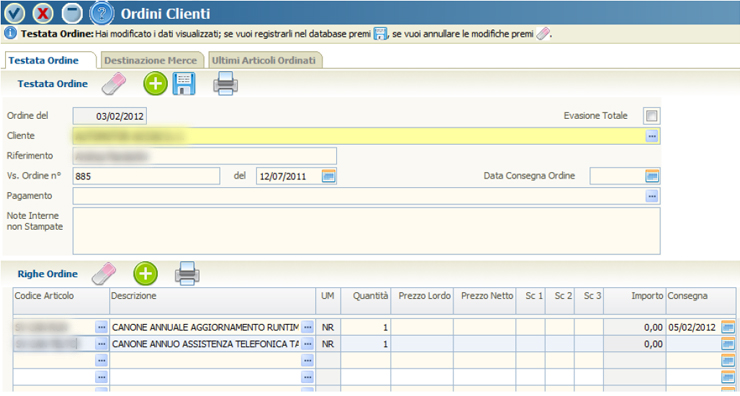Click the Sc 1 column header
This screenshot has width=740, height=396.
pyautogui.click(x=530, y=301)
